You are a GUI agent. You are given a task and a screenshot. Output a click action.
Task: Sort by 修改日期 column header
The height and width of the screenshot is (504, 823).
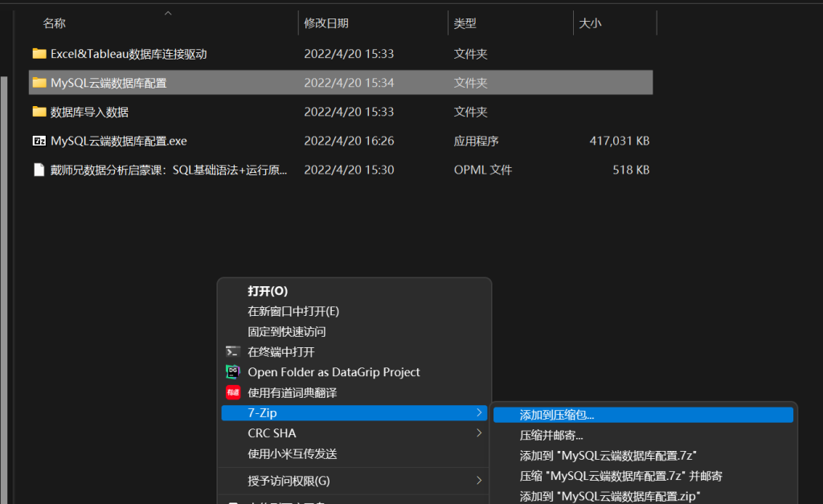326,23
